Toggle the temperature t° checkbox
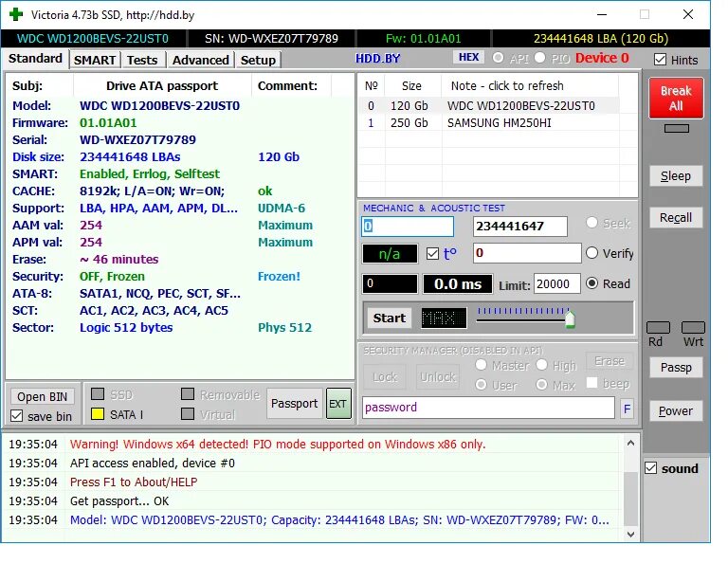The height and width of the screenshot is (582, 728). coord(432,254)
